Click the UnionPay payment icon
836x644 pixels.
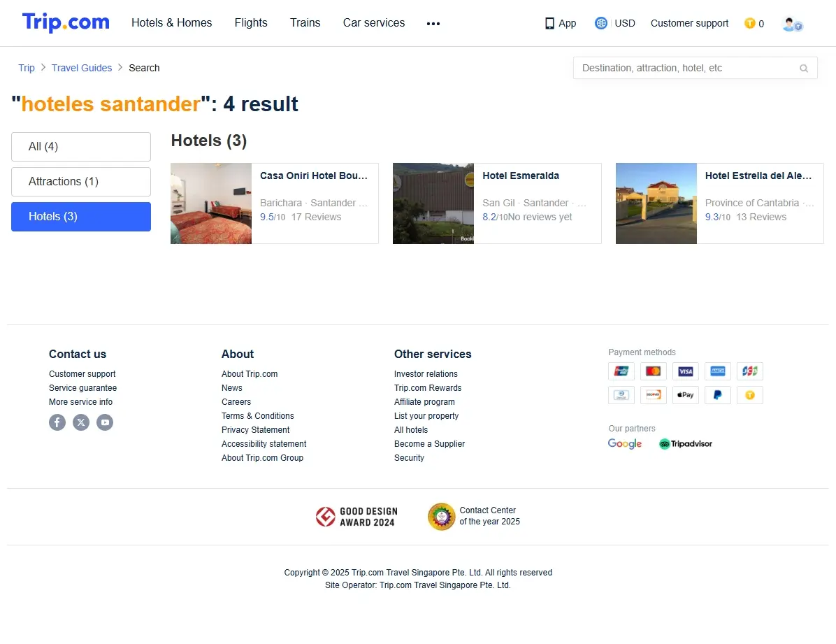coord(621,371)
